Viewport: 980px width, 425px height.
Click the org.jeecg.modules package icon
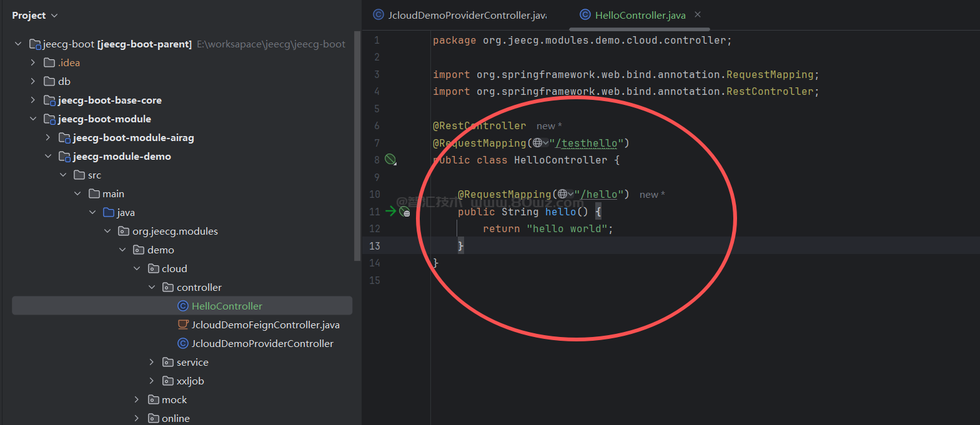pyautogui.click(x=124, y=231)
